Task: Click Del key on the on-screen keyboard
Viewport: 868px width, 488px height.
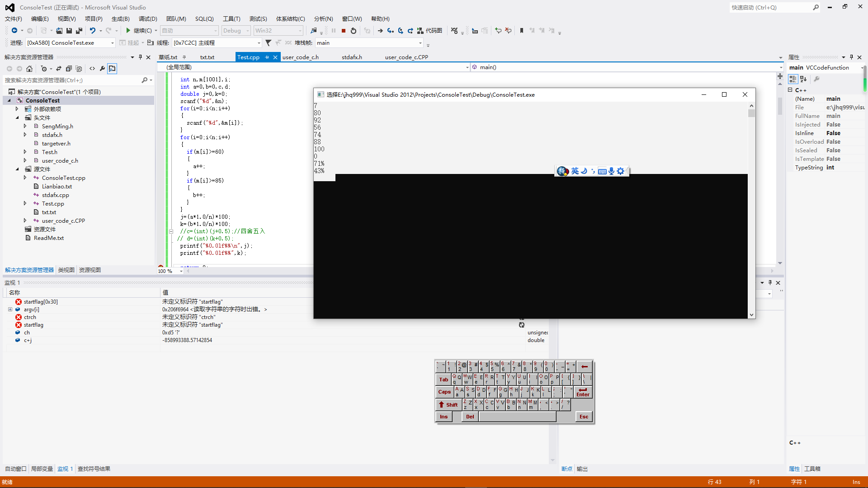Action: tap(470, 417)
